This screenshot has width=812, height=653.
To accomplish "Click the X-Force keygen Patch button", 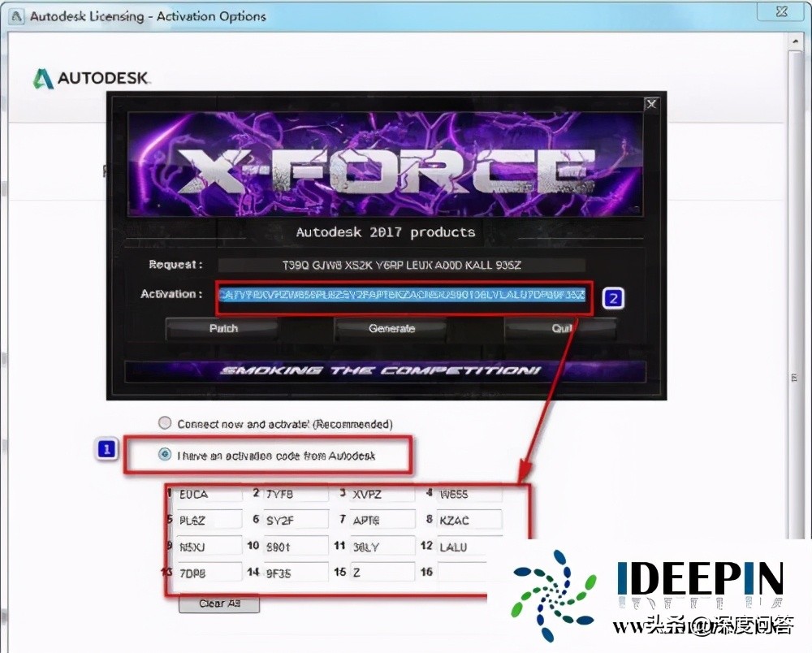I will (222, 328).
